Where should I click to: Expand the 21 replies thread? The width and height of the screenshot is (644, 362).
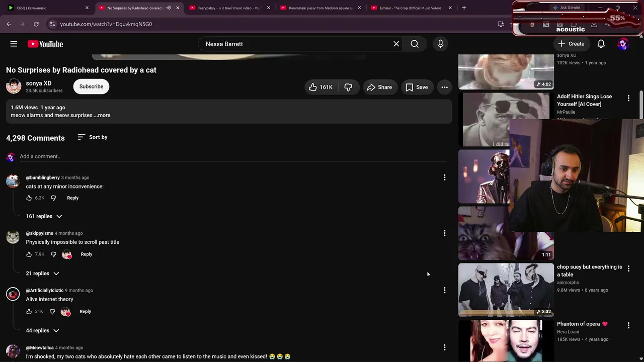click(43, 273)
